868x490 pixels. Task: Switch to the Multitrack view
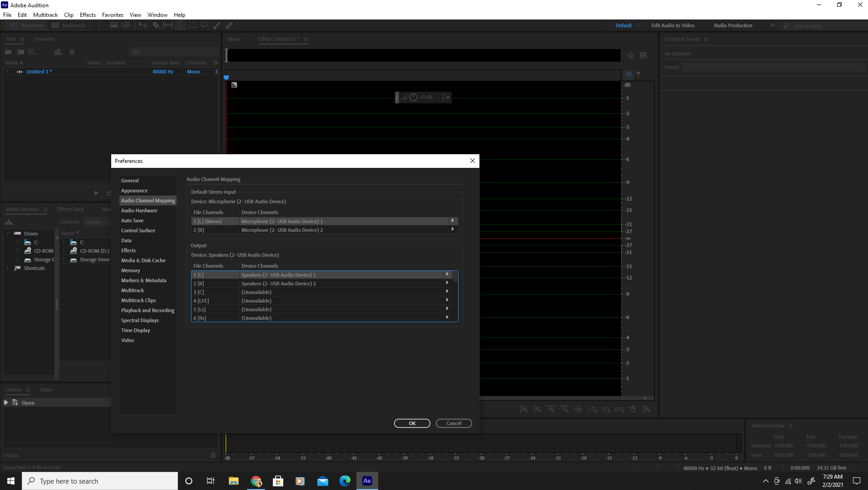pyautogui.click(x=69, y=25)
